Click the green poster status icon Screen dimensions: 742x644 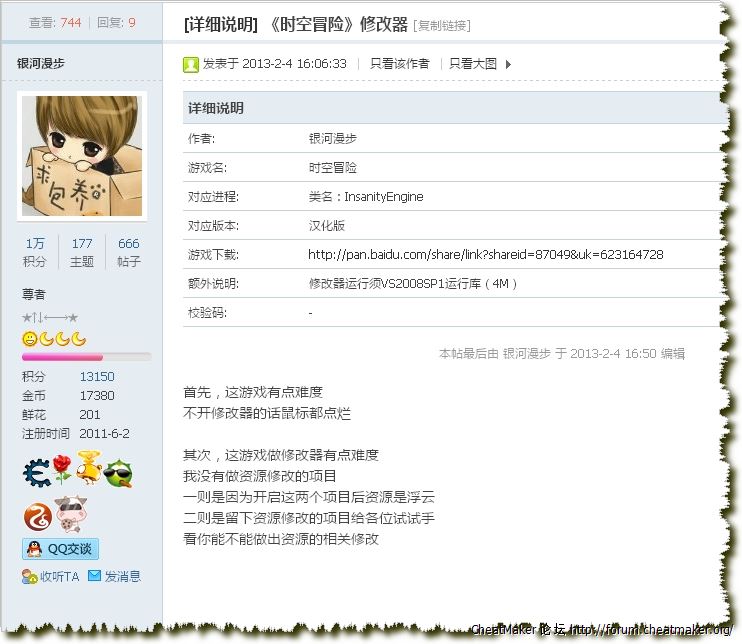click(191, 64)
